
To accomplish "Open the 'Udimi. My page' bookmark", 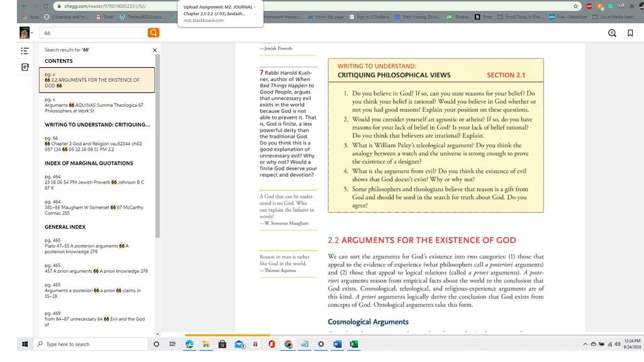I will 326,17.
